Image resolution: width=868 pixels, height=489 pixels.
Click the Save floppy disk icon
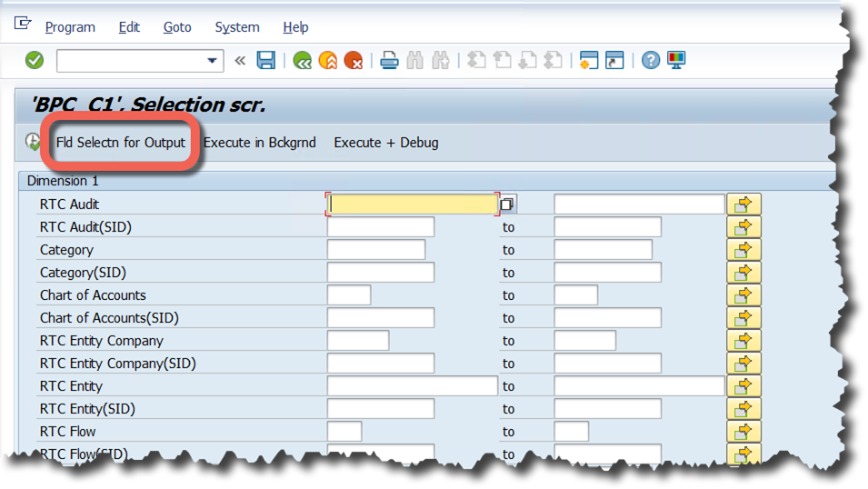265,61
